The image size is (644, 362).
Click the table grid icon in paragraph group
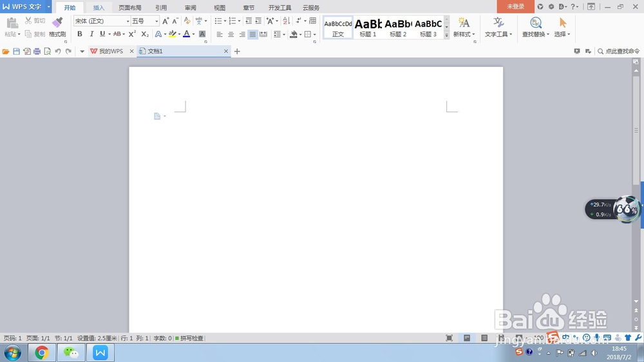pyautogui.click(x=312, y=21)
